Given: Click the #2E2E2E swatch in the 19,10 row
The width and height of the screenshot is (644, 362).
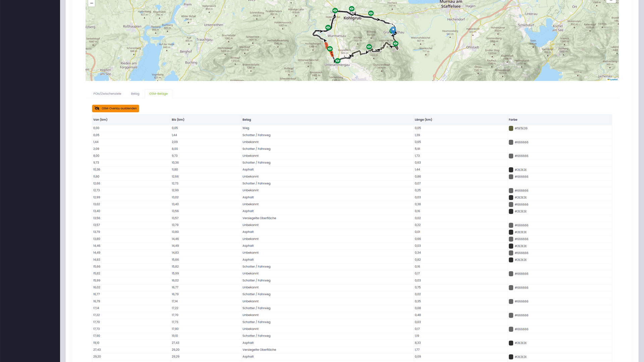Looking at the screenshot, I should click(x=511, y=343).
